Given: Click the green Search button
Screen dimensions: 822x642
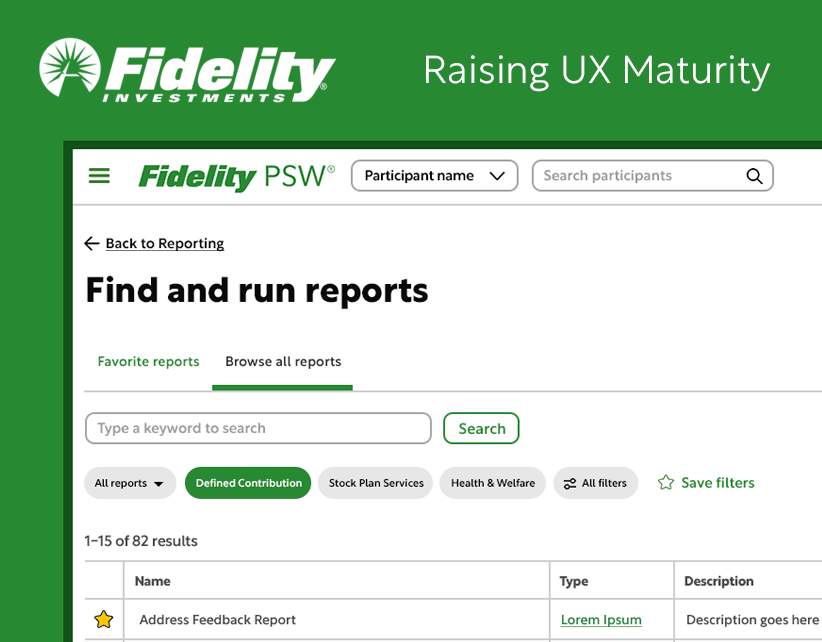Looking at the screenshot, I should 481,428.
